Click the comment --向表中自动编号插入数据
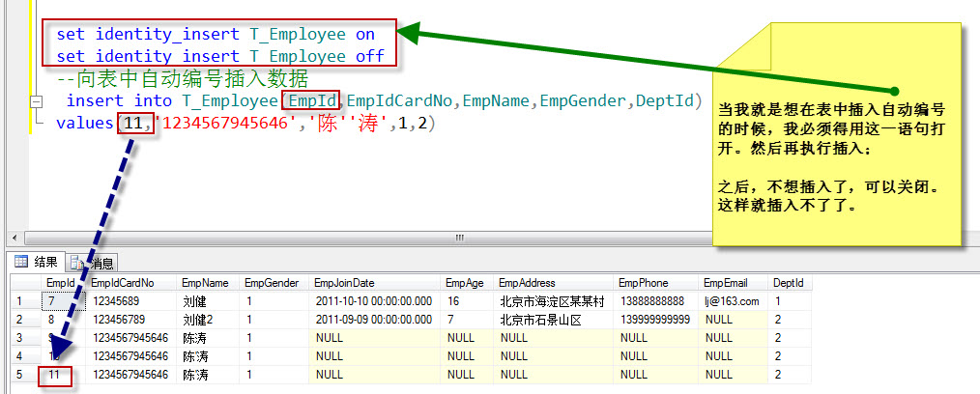The image size is (980, 394). pyautogui.click(x=182, y=79)
